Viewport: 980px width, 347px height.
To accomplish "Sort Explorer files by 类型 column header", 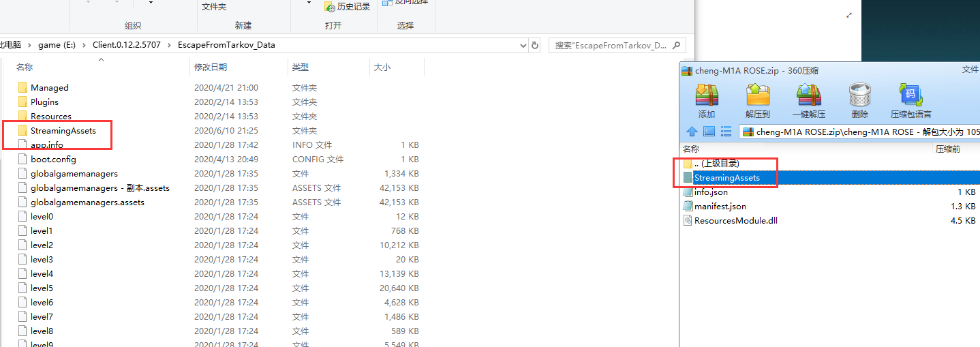I will tap(301, 67).
